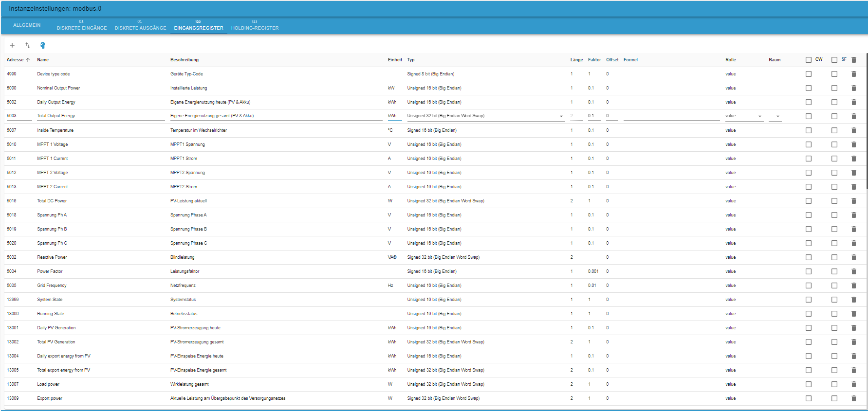This screenshot has width=868, height=411.
Task: Open Rolle dropdown for Total Output Energy
Action: point(744,116)
